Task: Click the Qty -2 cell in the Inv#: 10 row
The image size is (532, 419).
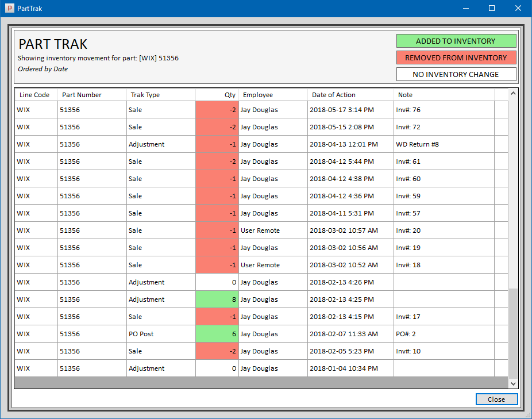Action: click(x=217, y=351)
